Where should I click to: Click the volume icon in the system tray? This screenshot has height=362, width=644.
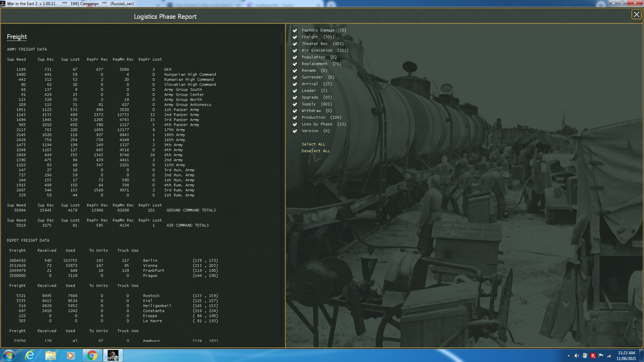(577, 355)
